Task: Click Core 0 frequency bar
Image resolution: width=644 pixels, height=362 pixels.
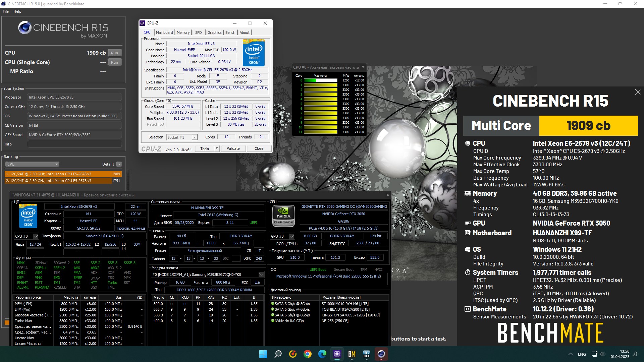Action: point(320,80)
